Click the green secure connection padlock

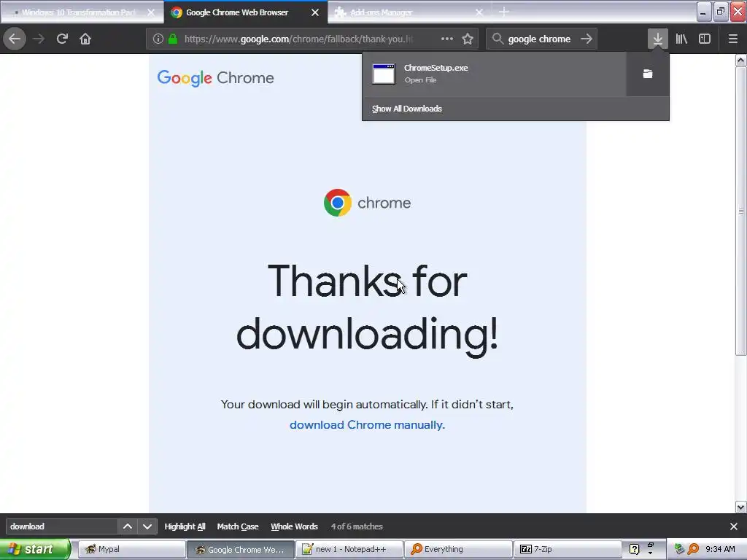pos(173,39)
